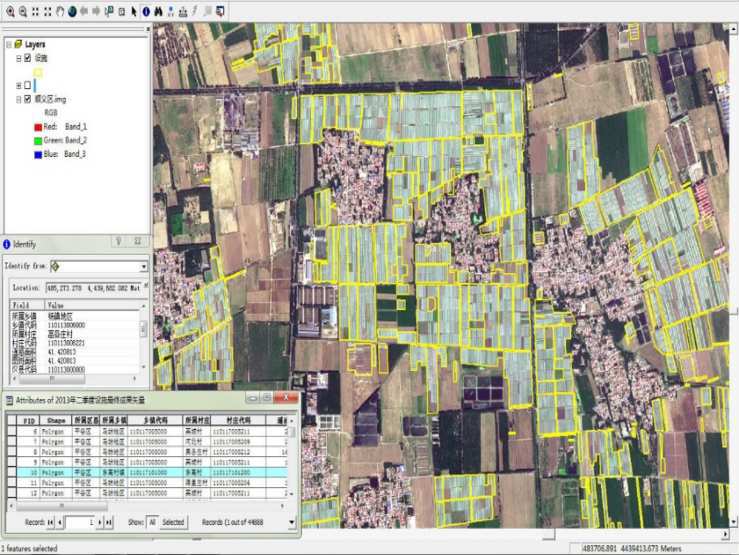Go forward to next extent arrow

(96, 11)
